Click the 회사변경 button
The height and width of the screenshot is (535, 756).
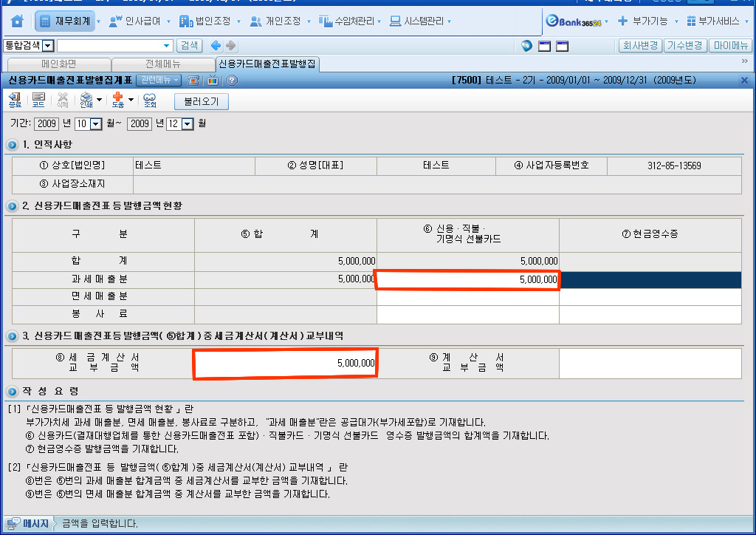pos(640,45)
